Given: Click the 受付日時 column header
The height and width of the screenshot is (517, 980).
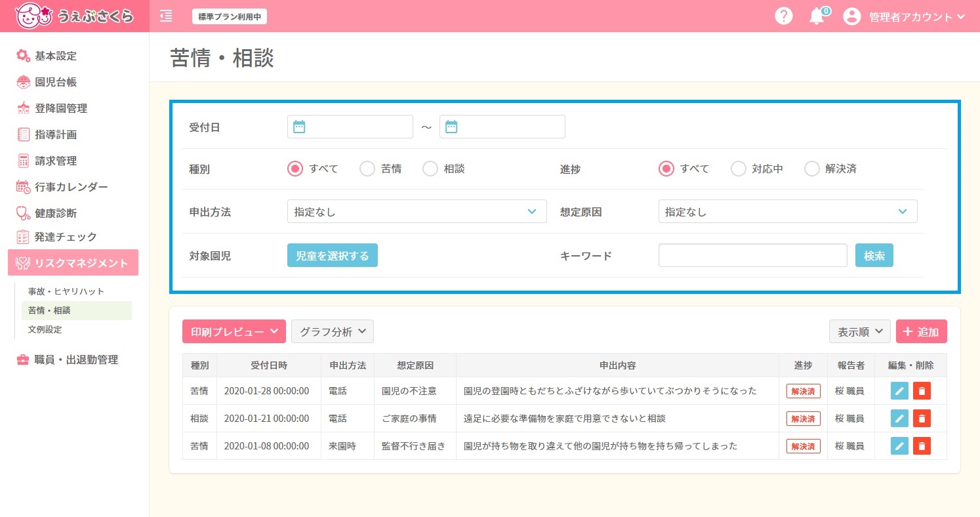Looking at the screenshot, I should click(x=269, y=365).
